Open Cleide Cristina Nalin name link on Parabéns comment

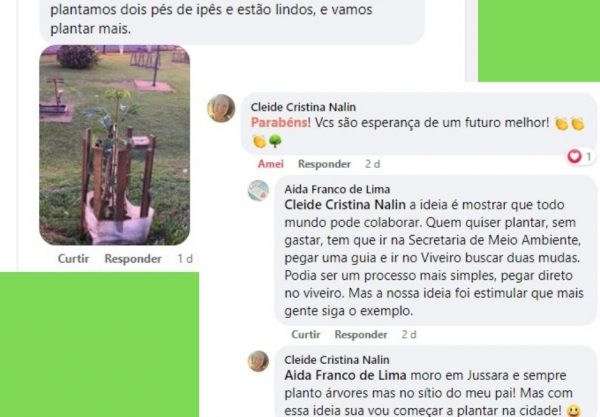click(303, 107)
